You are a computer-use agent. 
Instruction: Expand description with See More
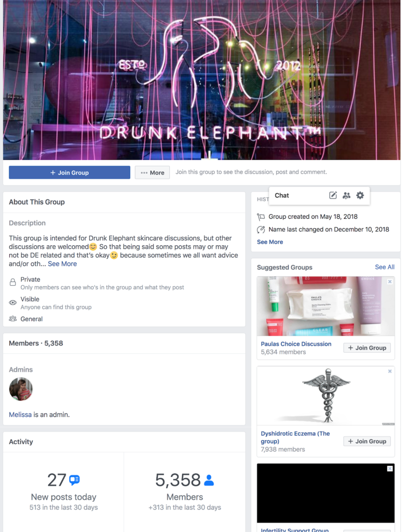(62, 264)
